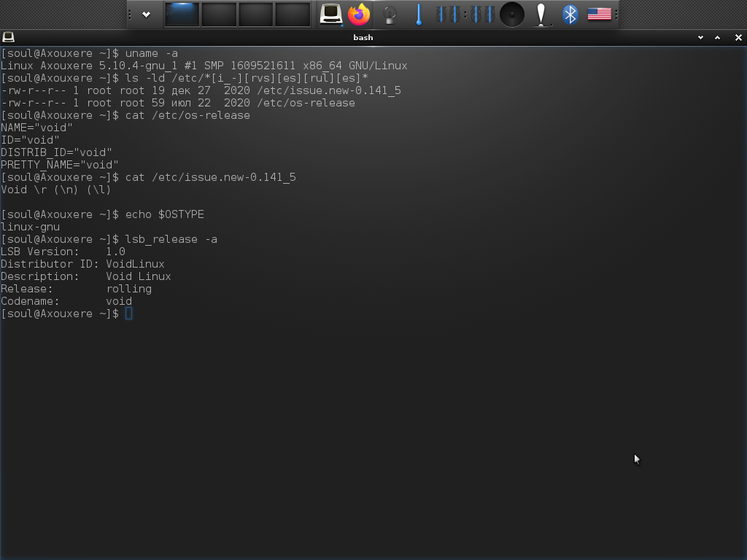This screenshot has height=560, width=747.
Task: Launch Firefox from the panel
Action: [359, 15]
